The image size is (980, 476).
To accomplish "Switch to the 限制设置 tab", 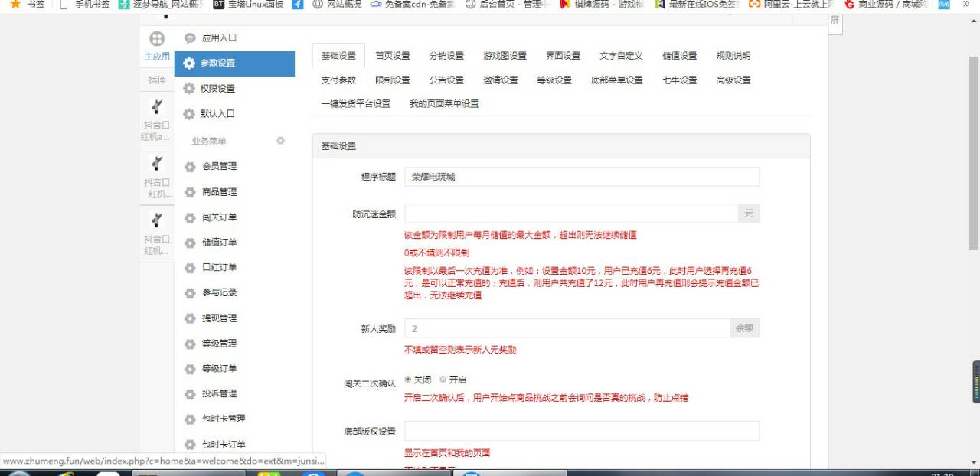I will pyautogui.click(x=393, y=80).
